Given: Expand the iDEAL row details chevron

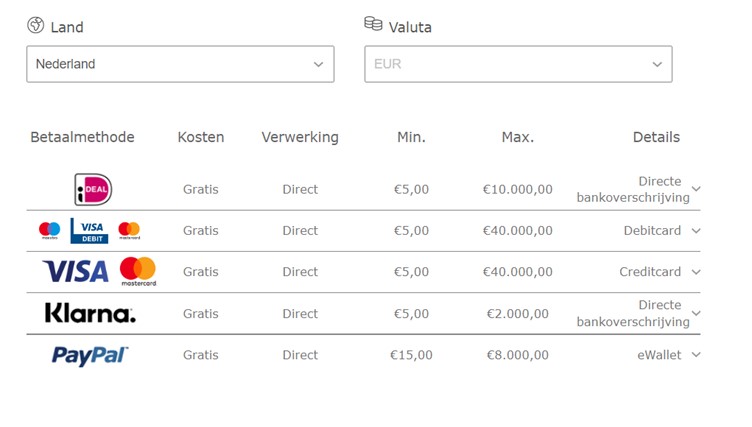Looking at the screenshot, I should click(x=696, y=189).
